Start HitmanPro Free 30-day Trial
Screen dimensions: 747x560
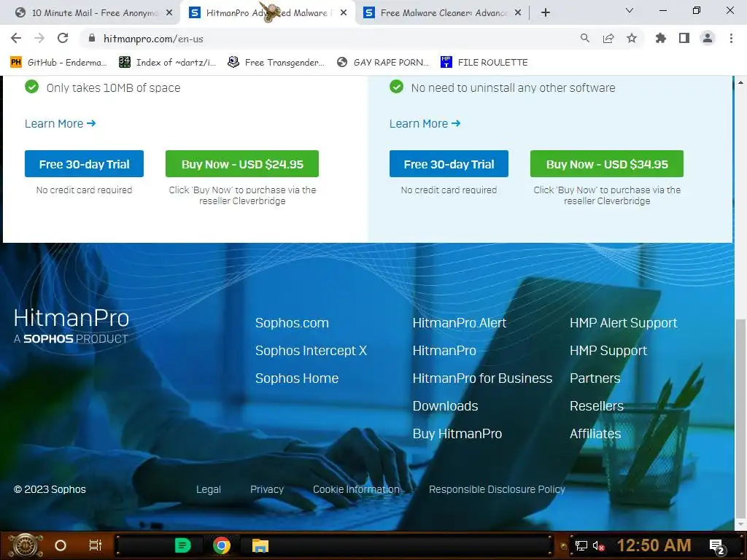(x=84, y=164)
